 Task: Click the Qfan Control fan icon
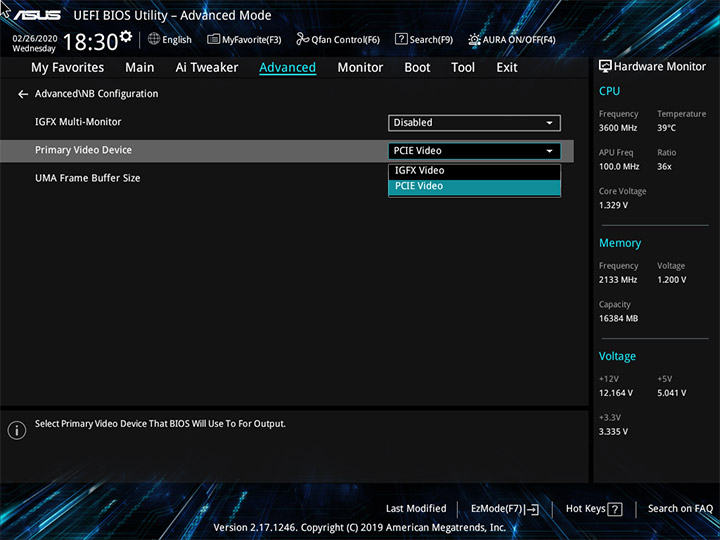click(302, 39)
